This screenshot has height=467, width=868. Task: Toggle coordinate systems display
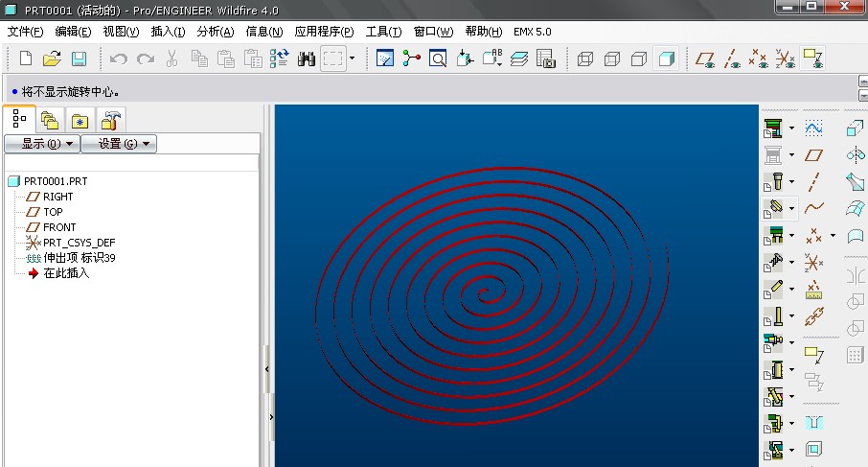[x=786, y=58]
